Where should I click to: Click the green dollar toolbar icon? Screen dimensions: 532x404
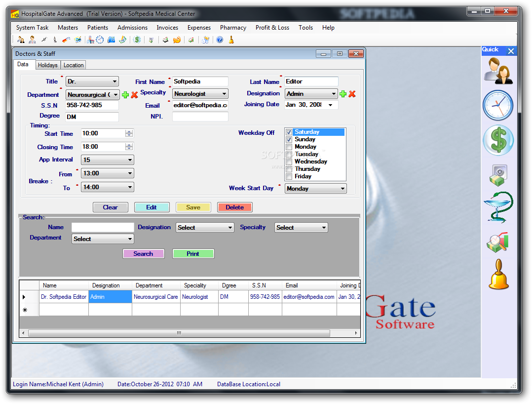[x=137, y=40]
